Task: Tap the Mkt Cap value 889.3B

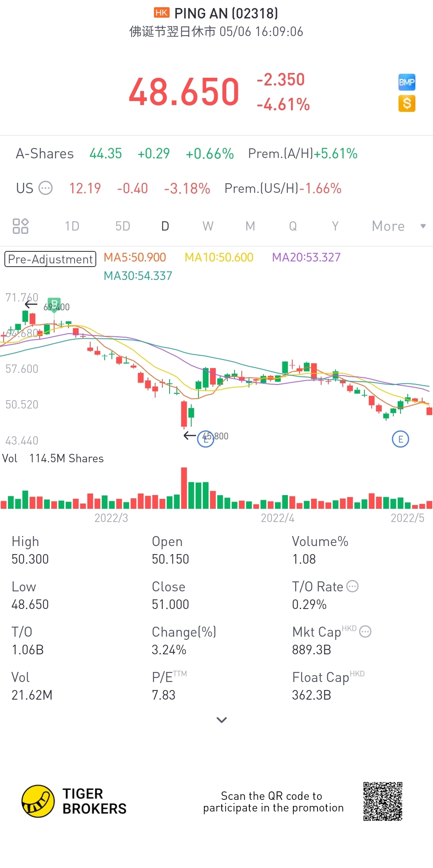Action: [312, 650]
